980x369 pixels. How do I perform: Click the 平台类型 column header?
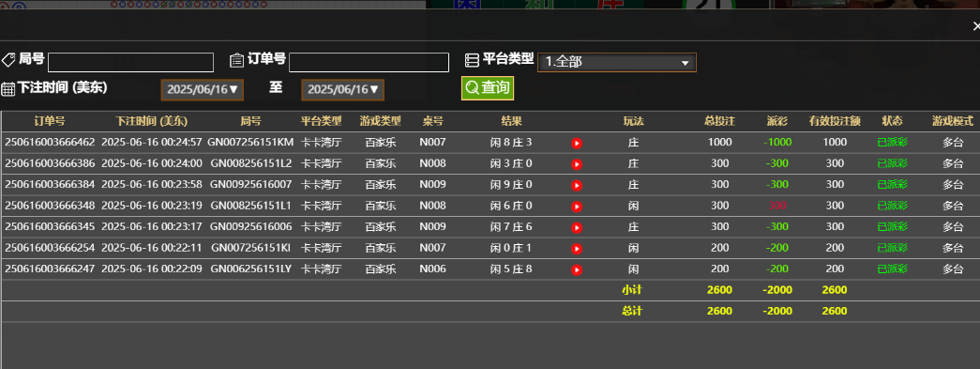coord(322,121)
